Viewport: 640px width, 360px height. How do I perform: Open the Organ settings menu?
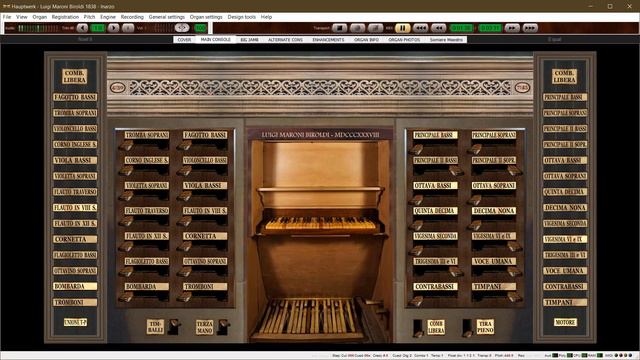click(x=206, y=17)
